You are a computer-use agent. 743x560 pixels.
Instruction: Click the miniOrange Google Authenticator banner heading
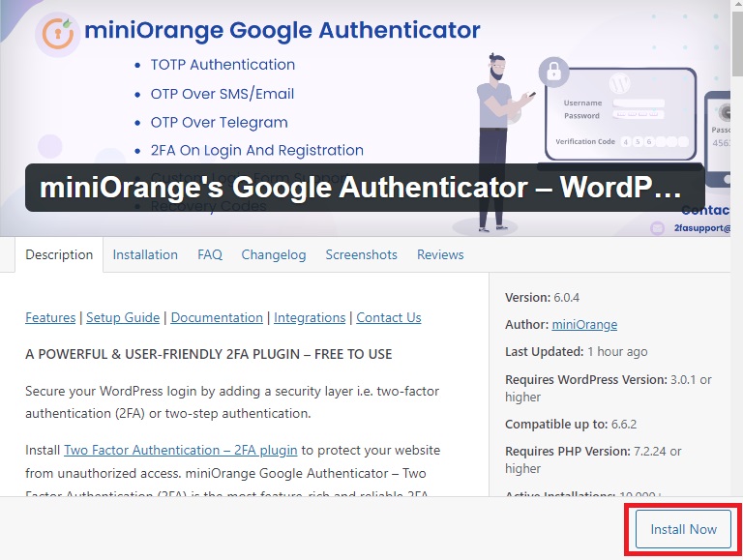[282, 30]
